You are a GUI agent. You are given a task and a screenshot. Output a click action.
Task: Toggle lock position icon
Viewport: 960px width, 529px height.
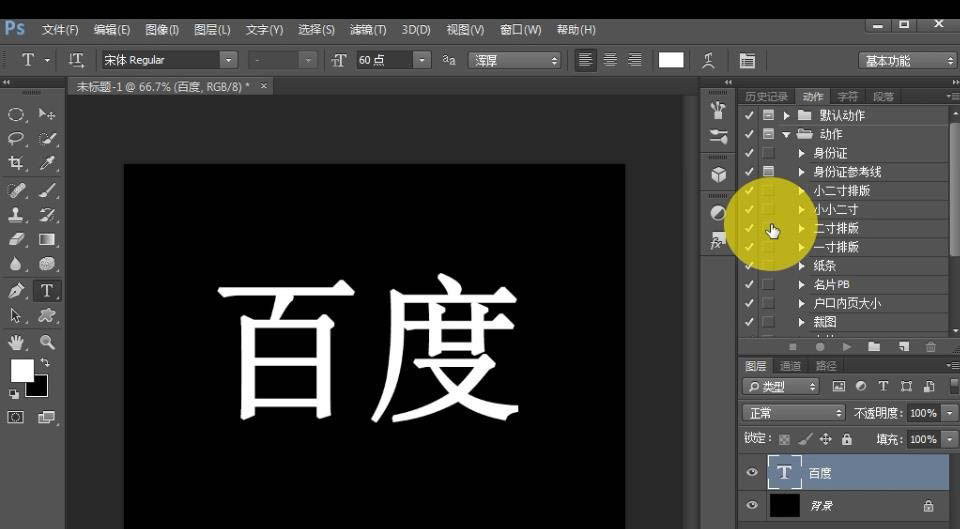point(825,439)
